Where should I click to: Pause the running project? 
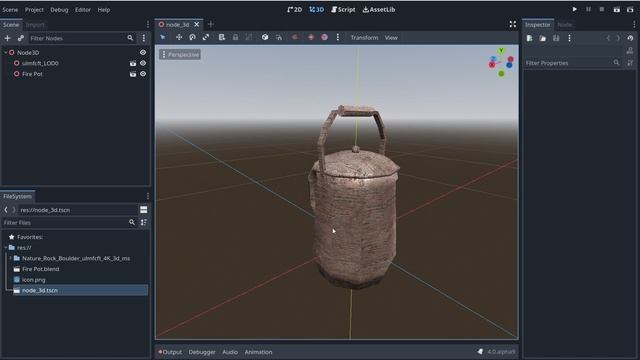click(x=588, y=9)
